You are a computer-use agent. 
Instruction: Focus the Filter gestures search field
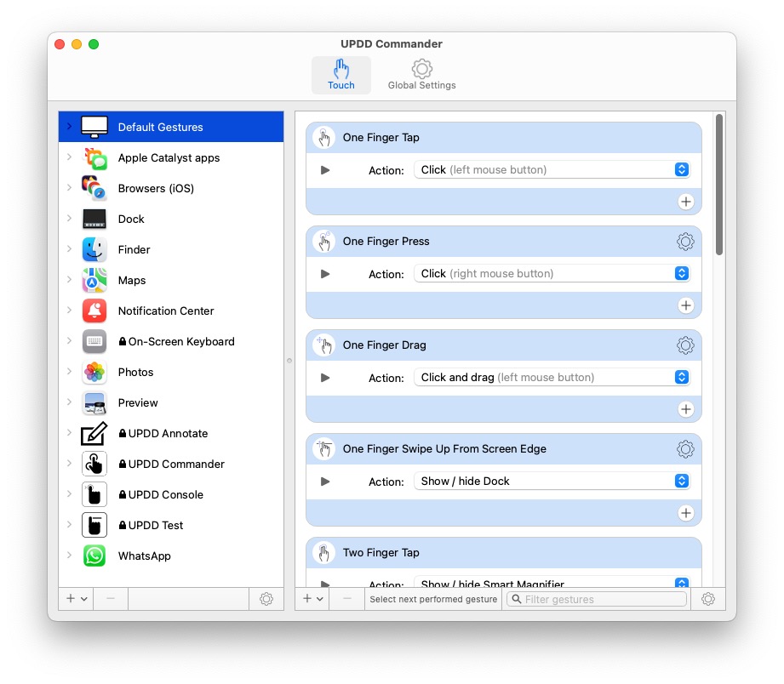click(x=596, y=599)
